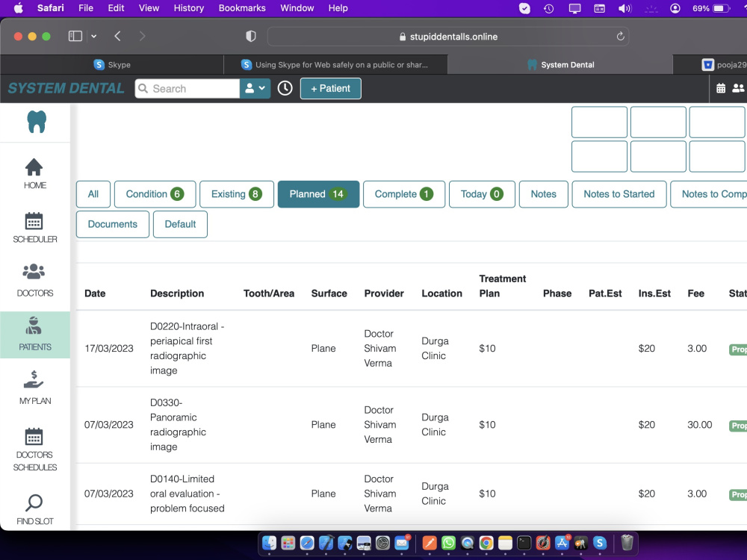
Task: Click the tooth logo icon in sidebar
Action: tap(37, 122)
